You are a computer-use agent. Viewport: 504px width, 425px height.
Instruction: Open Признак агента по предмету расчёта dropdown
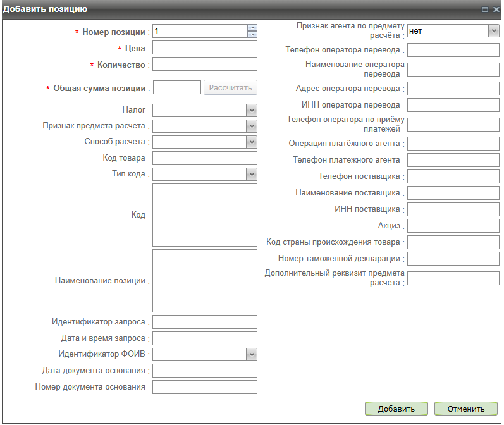[493, 30]
